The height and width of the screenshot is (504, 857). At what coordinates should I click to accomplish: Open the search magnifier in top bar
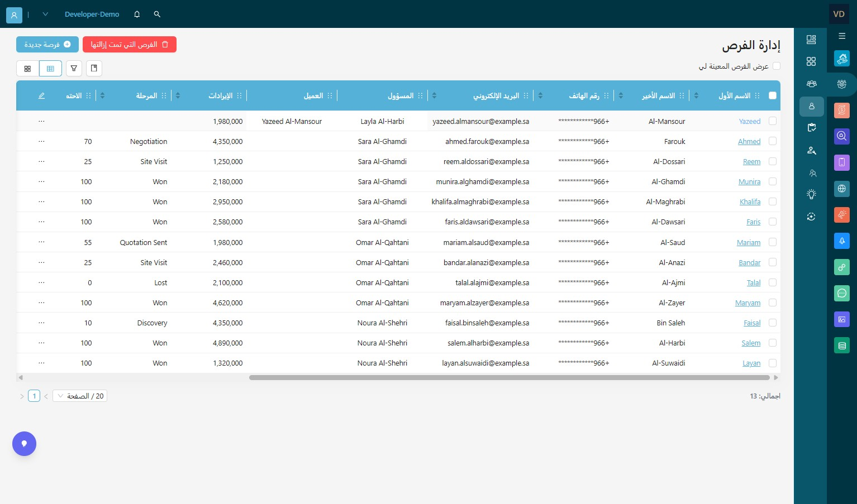click(157, 14)
